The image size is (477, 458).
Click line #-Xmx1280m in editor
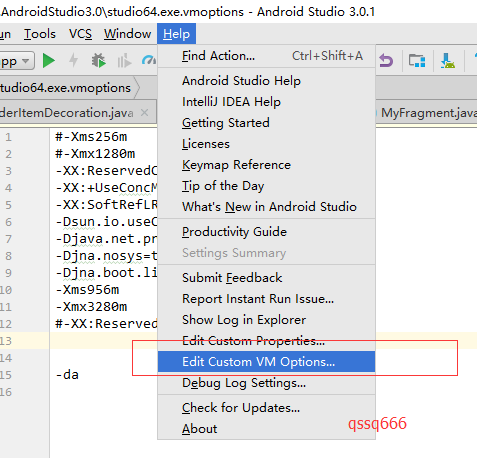95,154
